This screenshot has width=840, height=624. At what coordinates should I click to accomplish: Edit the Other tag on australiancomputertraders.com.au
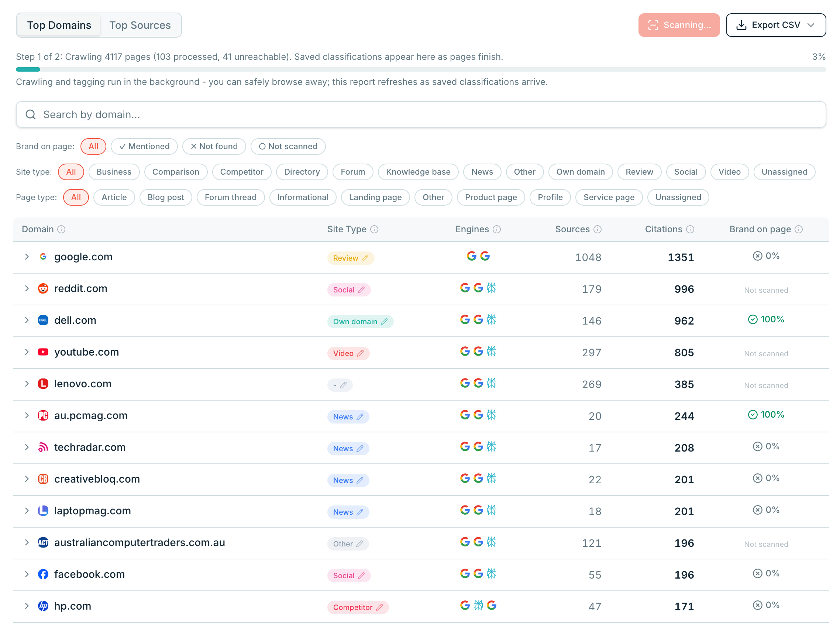click(x=359, y=544)
